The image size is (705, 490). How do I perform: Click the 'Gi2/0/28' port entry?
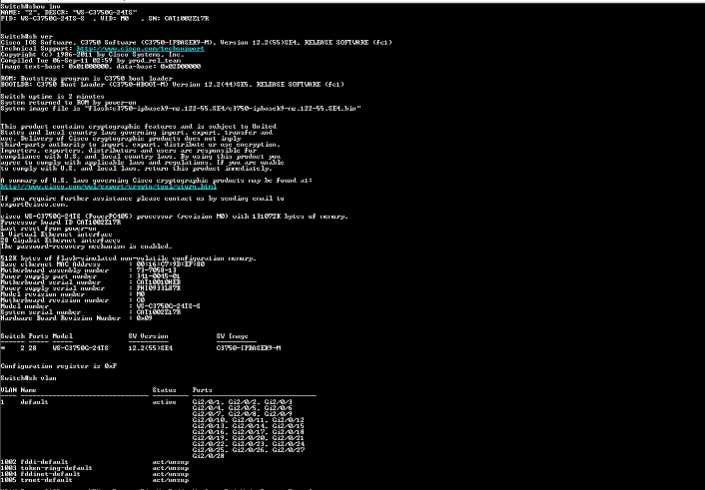pos(209,456)
